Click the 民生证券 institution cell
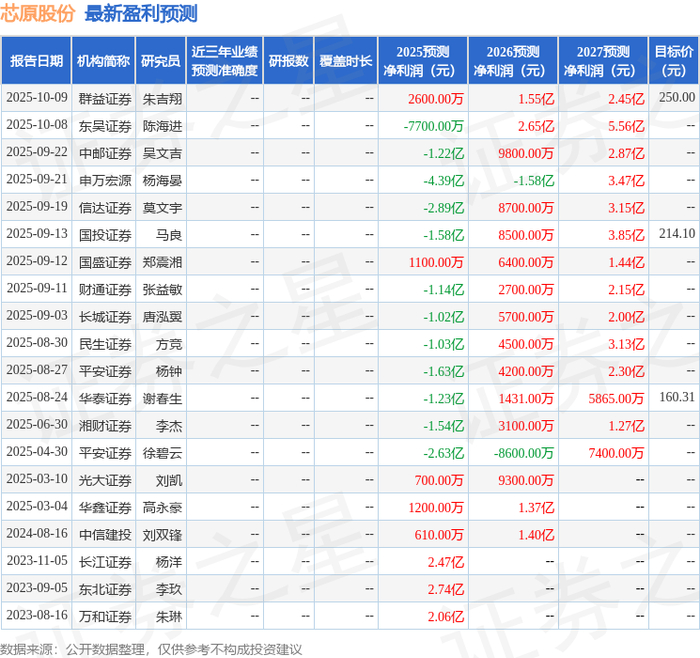Screen dimensions: 700x658 [x=105, y=344]
